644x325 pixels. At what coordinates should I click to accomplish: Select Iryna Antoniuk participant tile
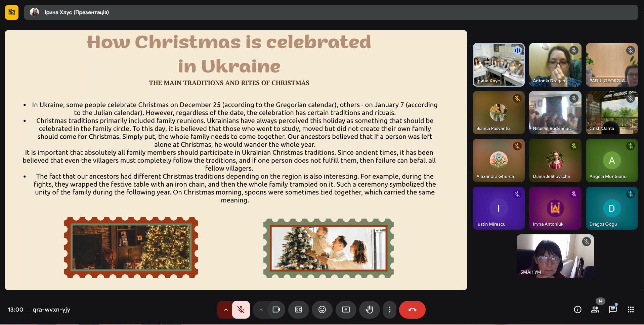pyautogui.click(x=555, y=208)
